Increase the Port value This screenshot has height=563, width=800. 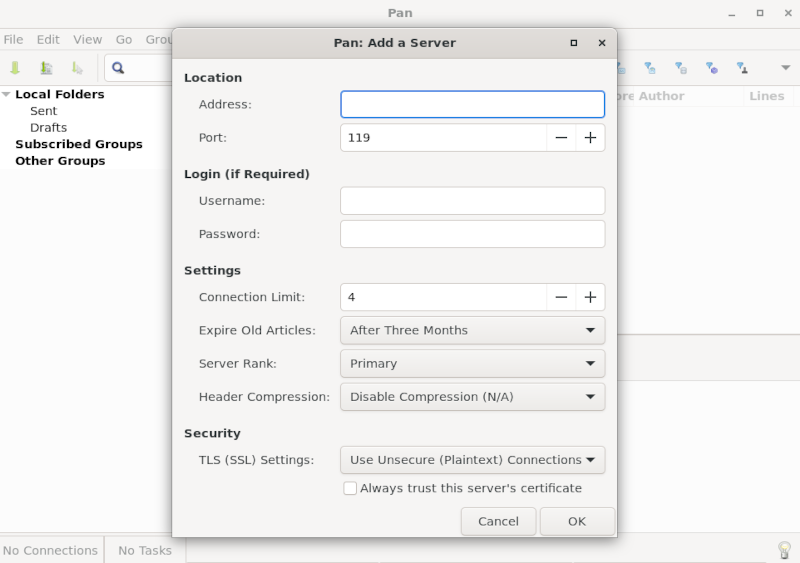[x=590, y=138]
